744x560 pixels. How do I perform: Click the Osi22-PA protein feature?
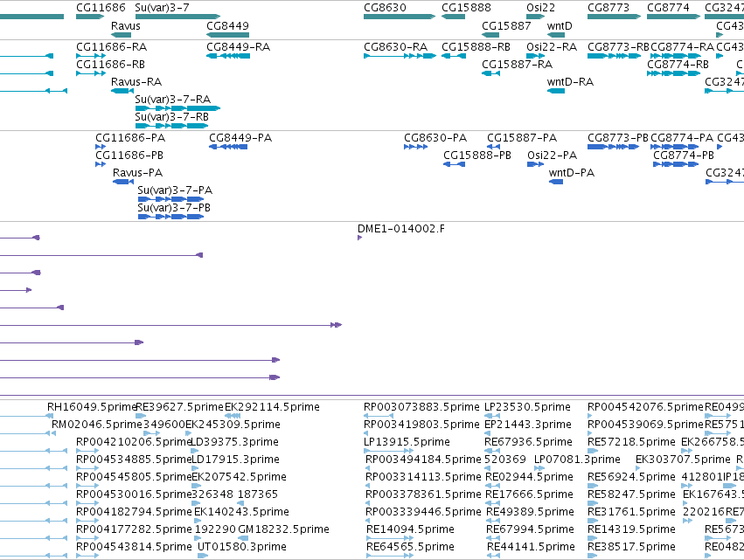(536, 164)
